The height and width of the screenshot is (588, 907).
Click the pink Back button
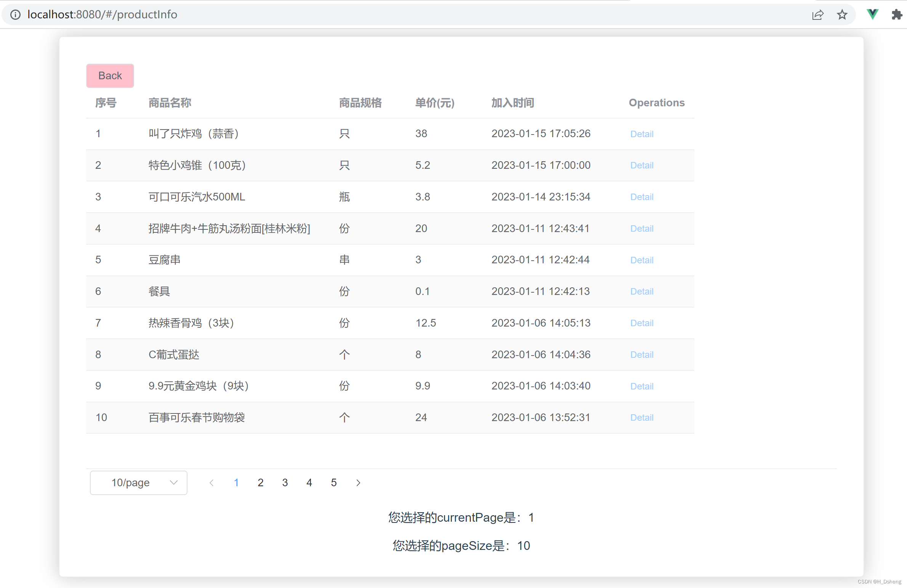pyautogui.click(x=110, y=76)
